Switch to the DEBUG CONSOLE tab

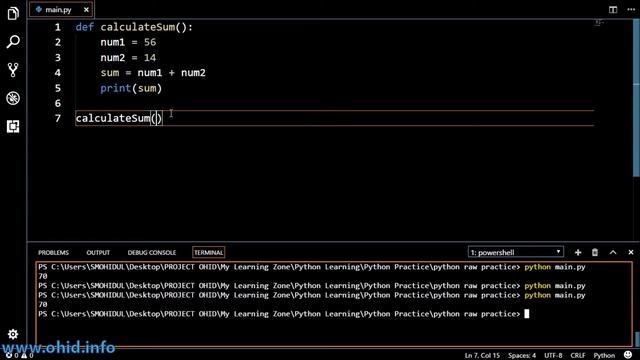(x=152, y=253)
